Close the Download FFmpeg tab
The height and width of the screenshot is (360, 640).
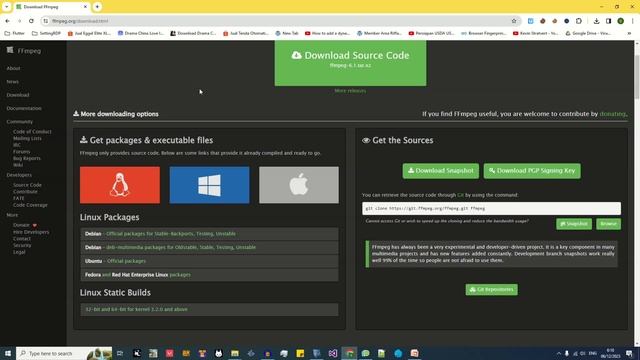(85, 7)
